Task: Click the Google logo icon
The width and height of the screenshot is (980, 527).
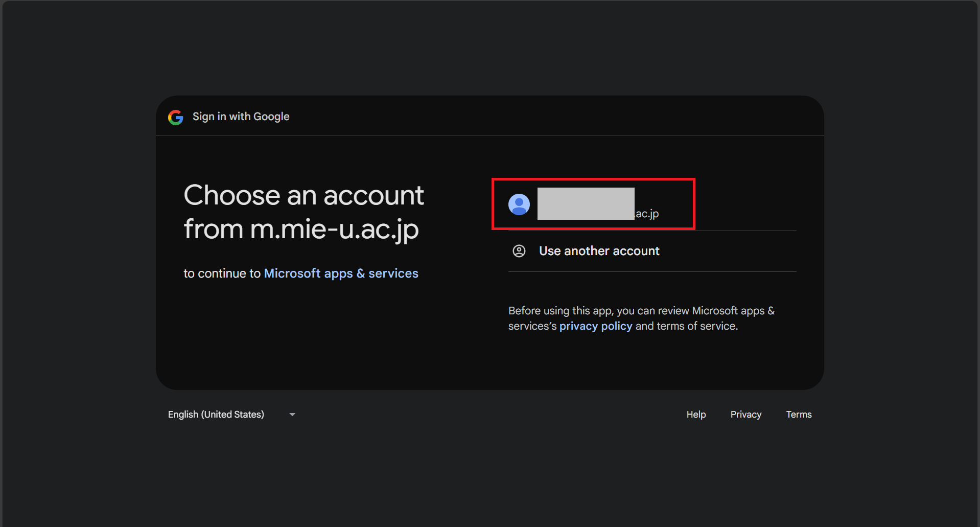Action: tap(176, 117)
